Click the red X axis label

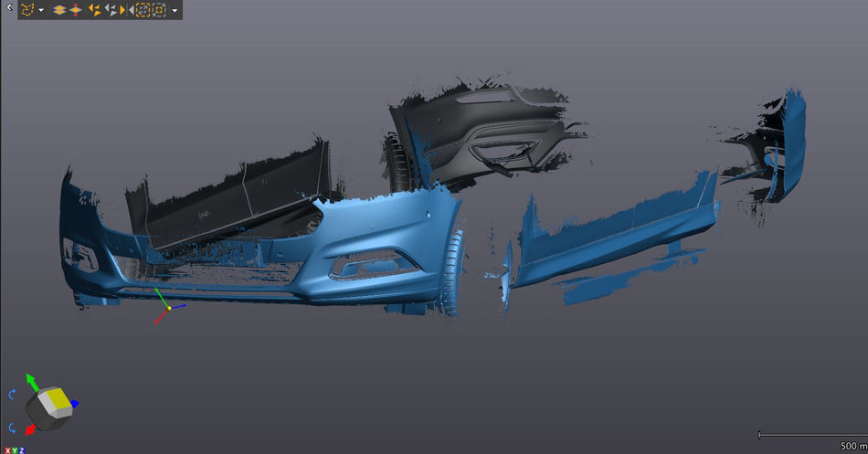(7, 450)
